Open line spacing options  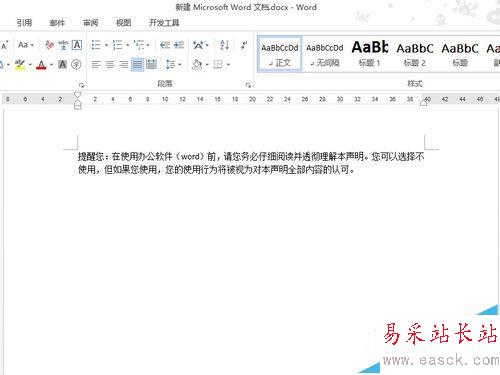(x=173, y=64)
